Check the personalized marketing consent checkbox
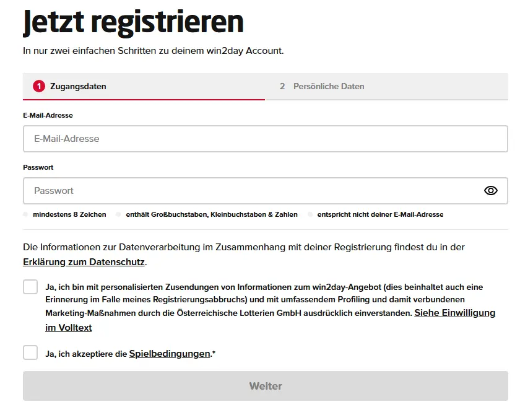The width and height of the screenshot is (520, 420). [x=29, y=287]
